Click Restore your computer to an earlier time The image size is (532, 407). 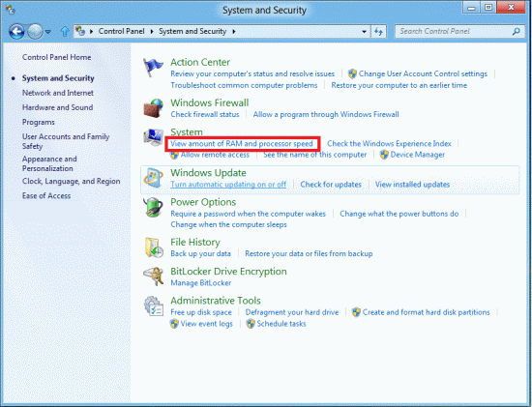click(399, 85)
